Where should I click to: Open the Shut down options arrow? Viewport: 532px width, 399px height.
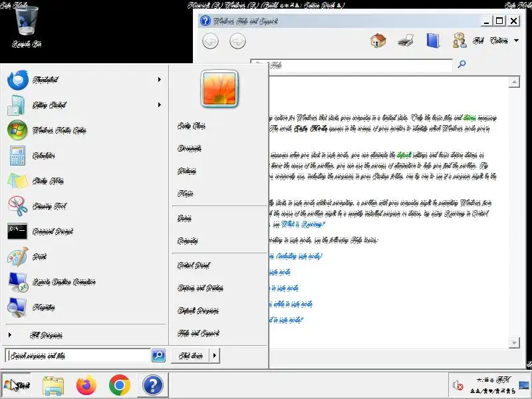(x=214, y=356)
